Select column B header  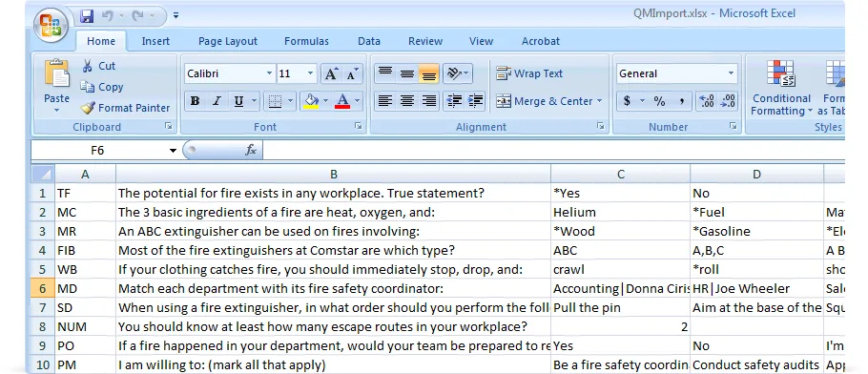333,174
